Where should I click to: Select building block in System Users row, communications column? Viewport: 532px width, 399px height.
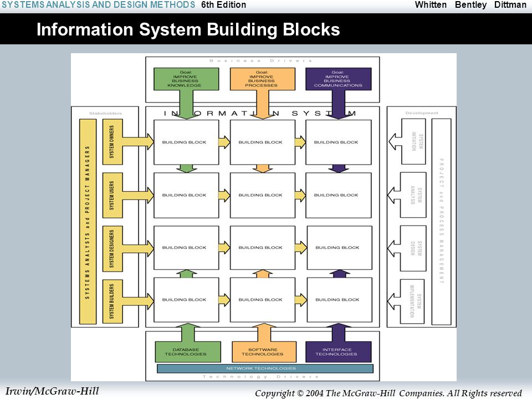[x=338, y=195]
